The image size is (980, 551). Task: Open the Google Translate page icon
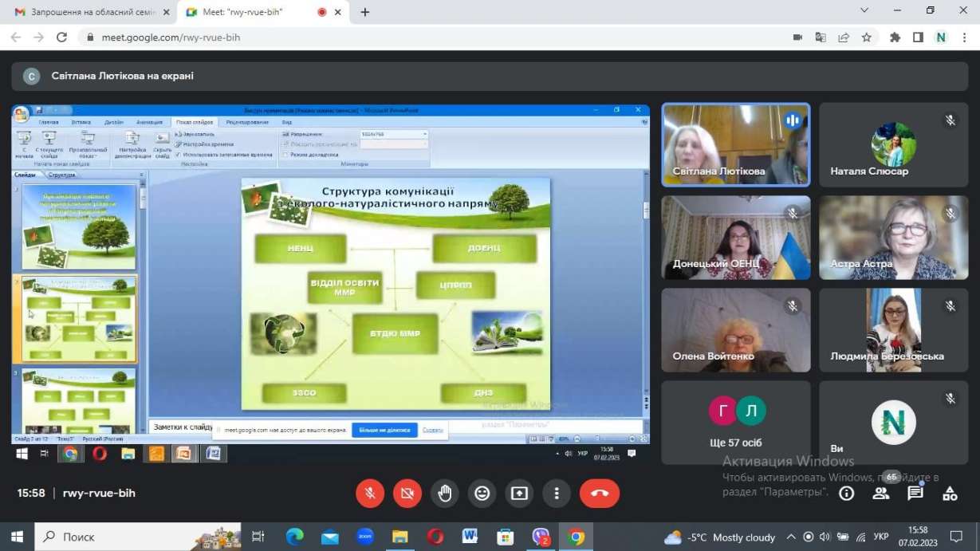821,37
